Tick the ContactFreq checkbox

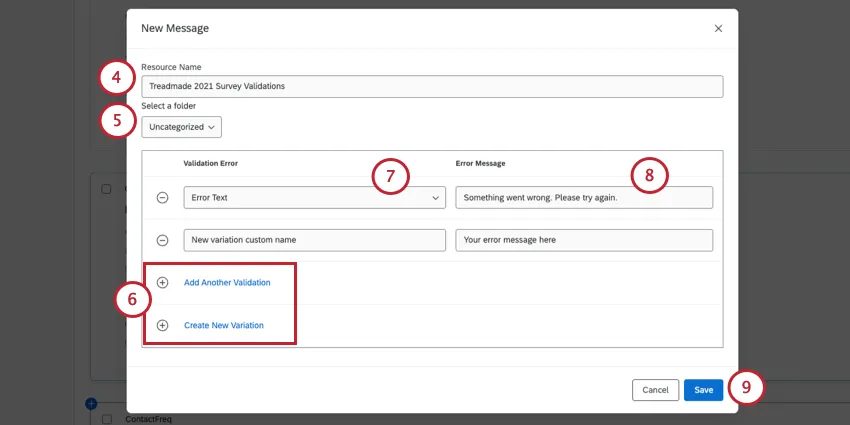coord(107,419)
